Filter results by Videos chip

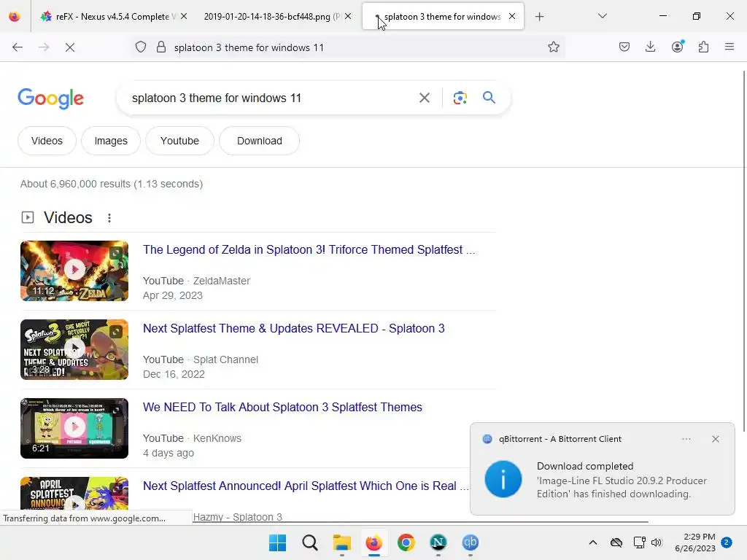coord(47,141)
